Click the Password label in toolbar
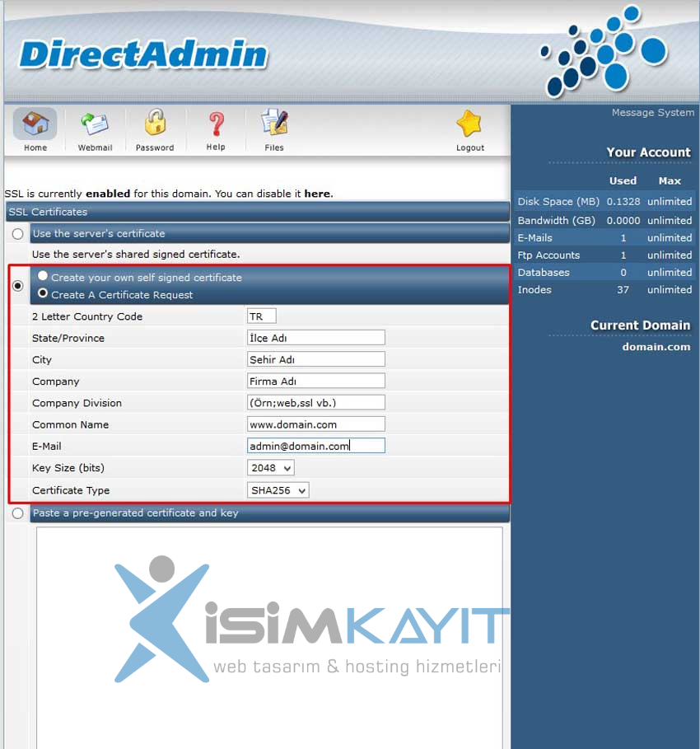700x749 pixels. [155, 147]
